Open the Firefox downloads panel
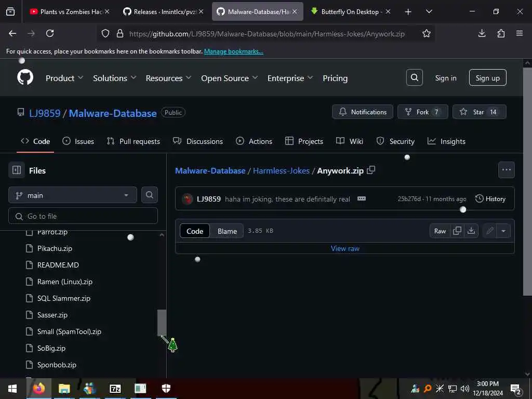This screenshot has height=399, width=532. [482, 33]
